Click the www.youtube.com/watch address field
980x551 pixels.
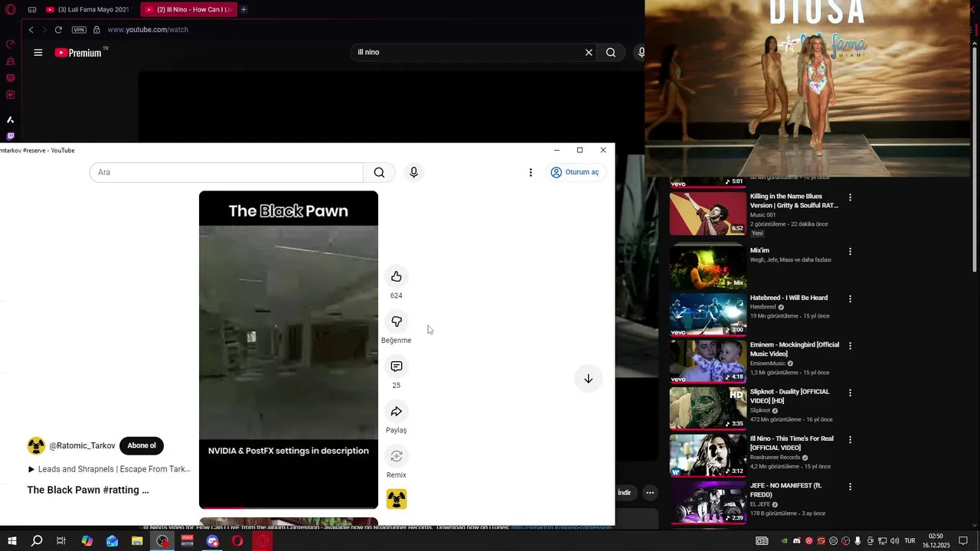pos(148,30)
